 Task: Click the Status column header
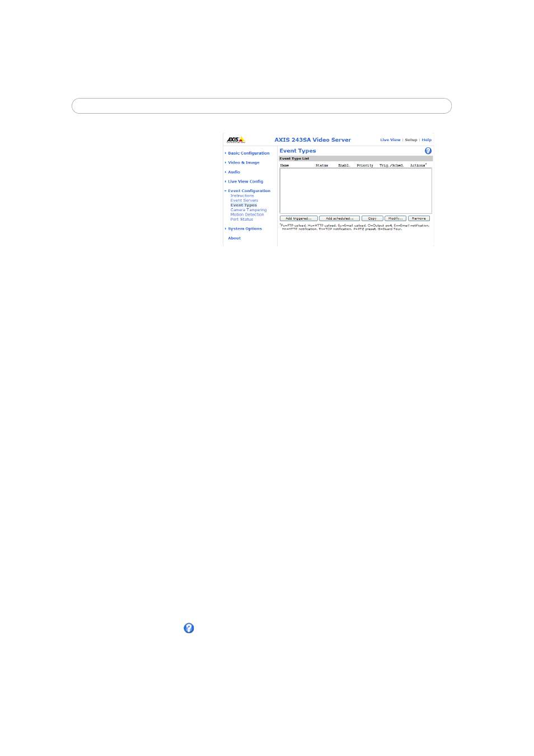coord(321,166)
